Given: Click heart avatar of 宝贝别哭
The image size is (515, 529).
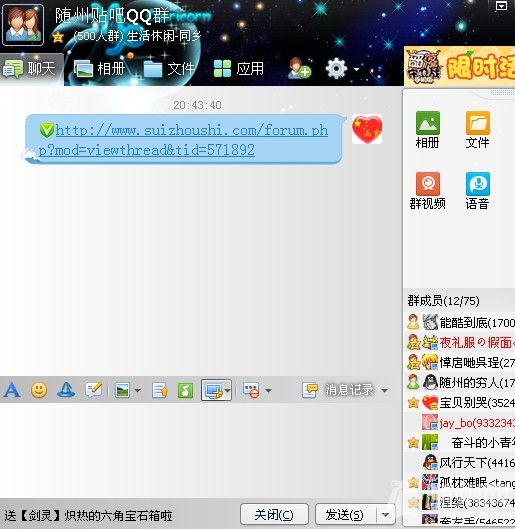Looking at the screenshot, I should click(430, 402).
